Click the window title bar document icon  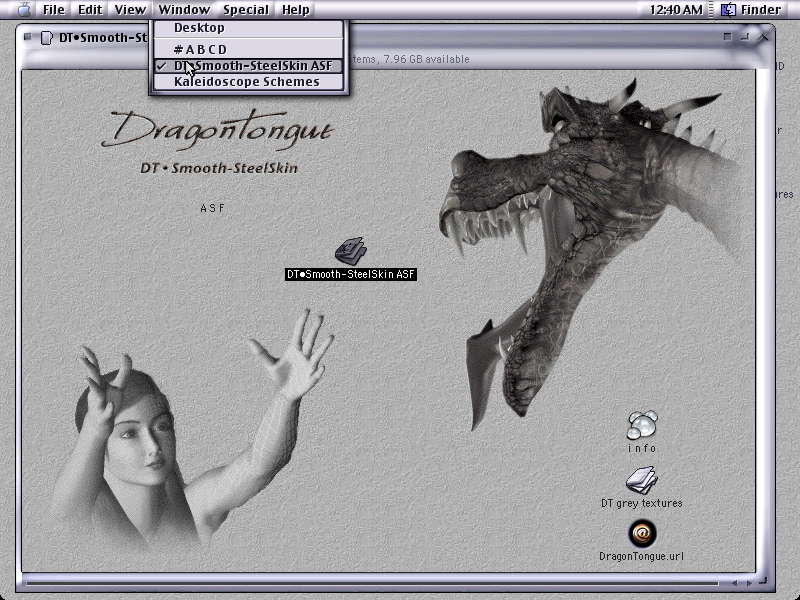point(46,38)
